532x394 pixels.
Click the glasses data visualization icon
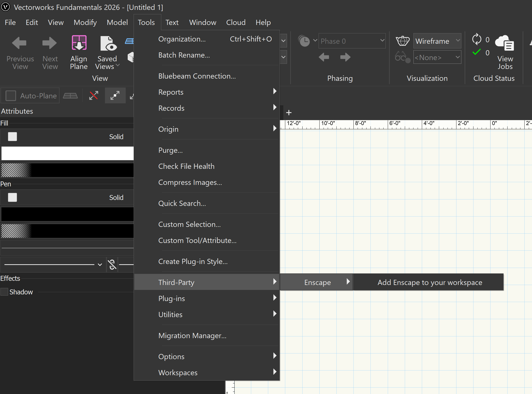tap(402, 57)
